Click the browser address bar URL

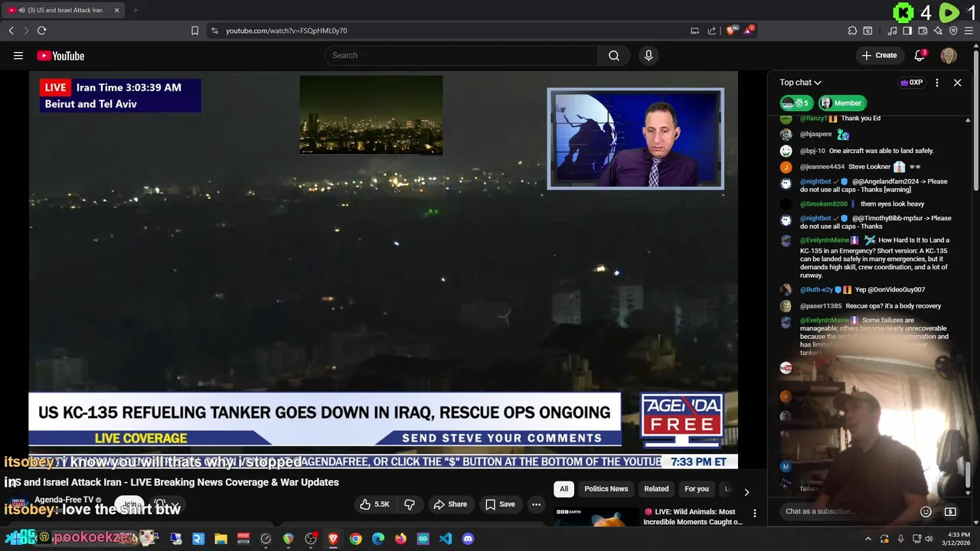(x=286, y=31)
